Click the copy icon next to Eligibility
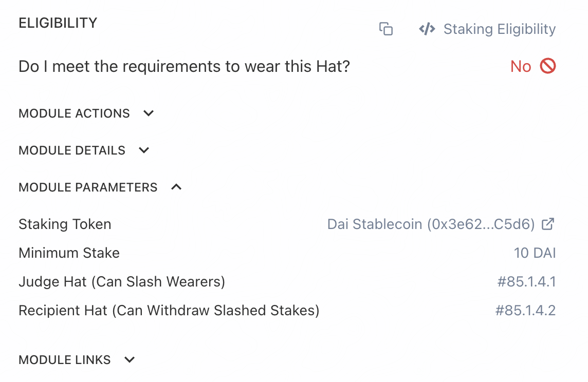Viewport: 588px width, 382px height. point(386,29)
